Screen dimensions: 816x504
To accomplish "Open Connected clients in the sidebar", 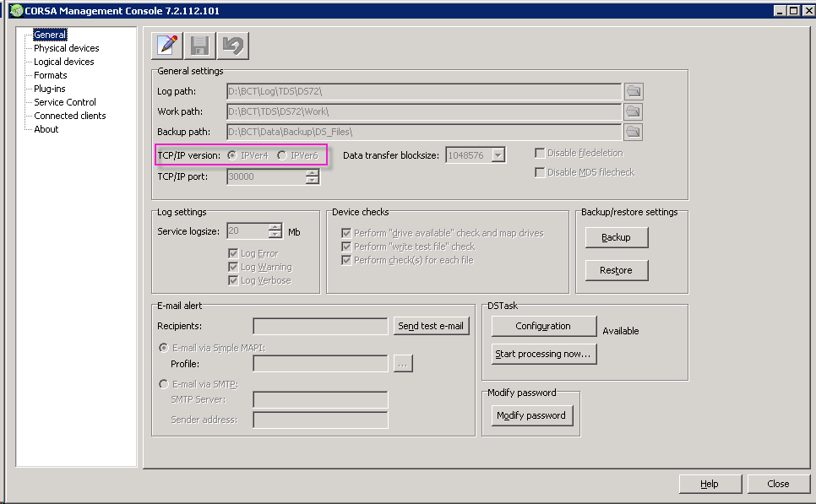I will click(x=70, y=116).
